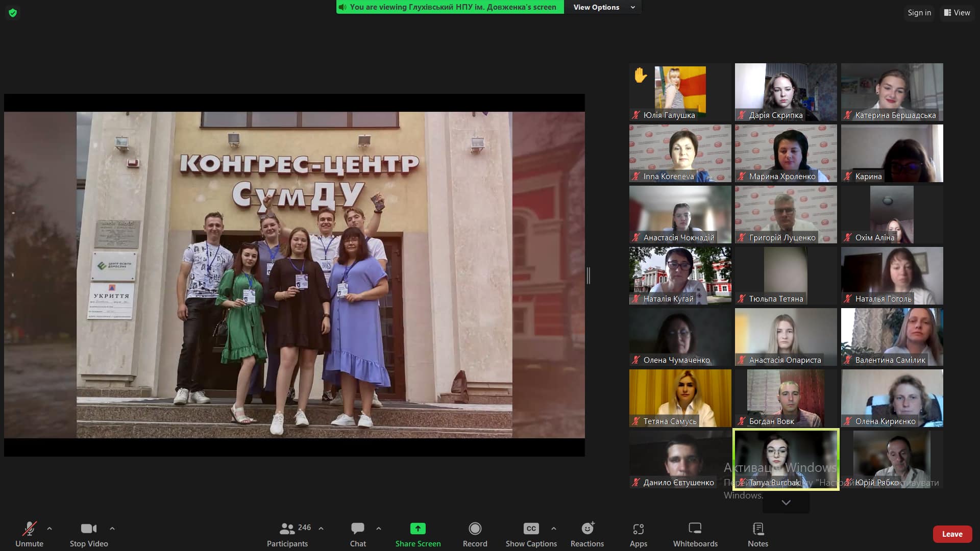Select Тюльпа Тетяна video tile
This screenshot has height=551, width=980.
pyautogui.click(x=786, y=275)
